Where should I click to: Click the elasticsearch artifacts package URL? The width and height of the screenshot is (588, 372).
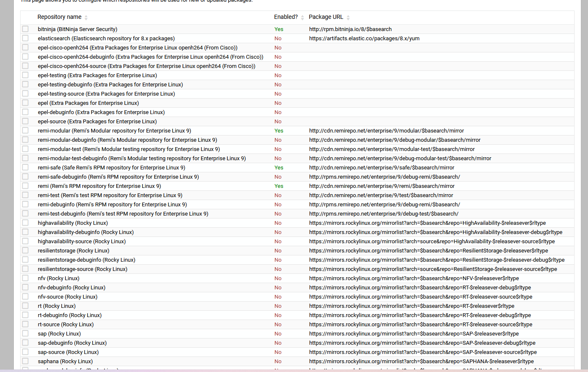point(364,39)
